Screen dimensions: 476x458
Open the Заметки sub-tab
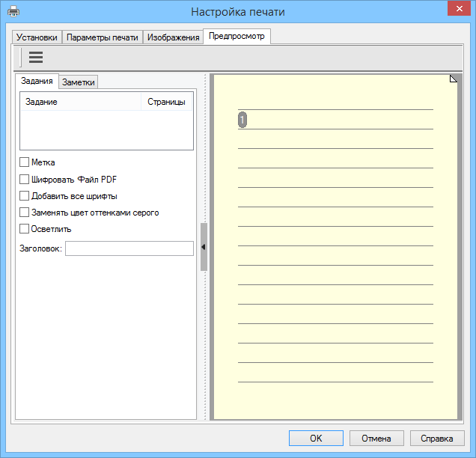point(79,82)
